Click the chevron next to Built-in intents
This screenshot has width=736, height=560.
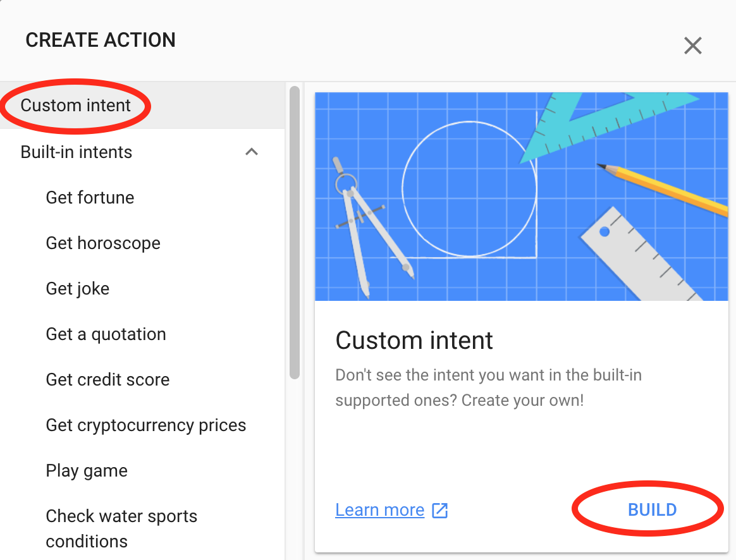252,152
